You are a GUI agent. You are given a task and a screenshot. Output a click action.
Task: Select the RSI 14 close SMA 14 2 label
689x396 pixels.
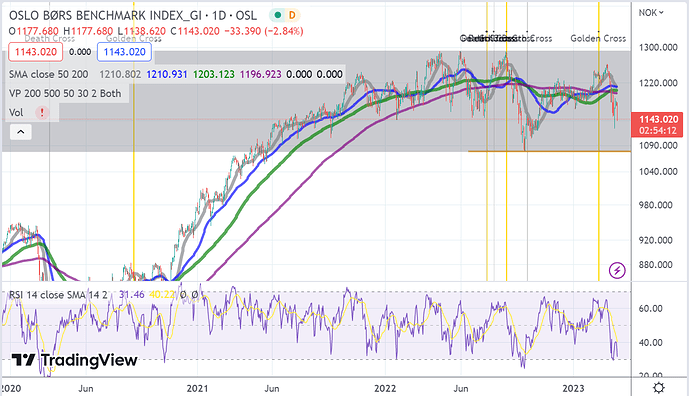tap(58, 295)
